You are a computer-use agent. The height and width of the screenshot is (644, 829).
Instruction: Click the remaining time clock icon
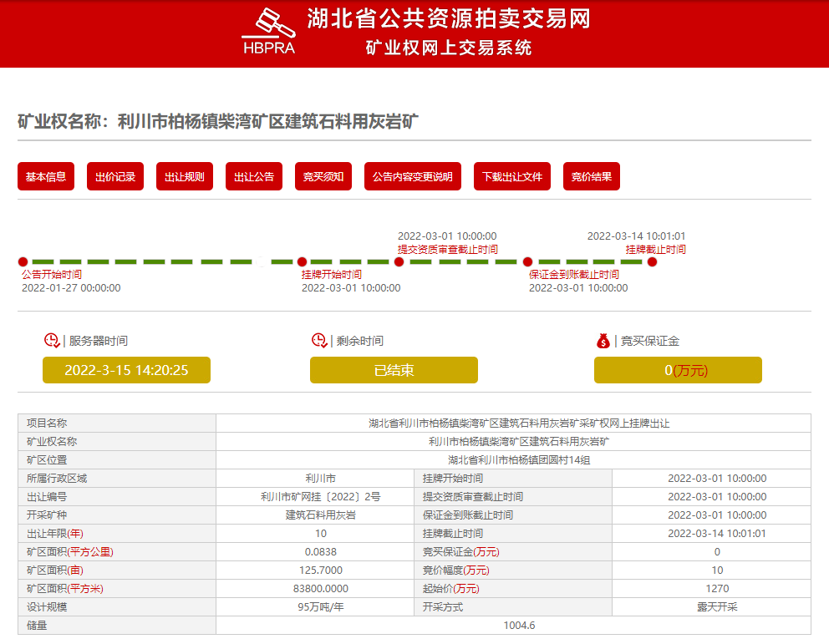click(319, 341)
